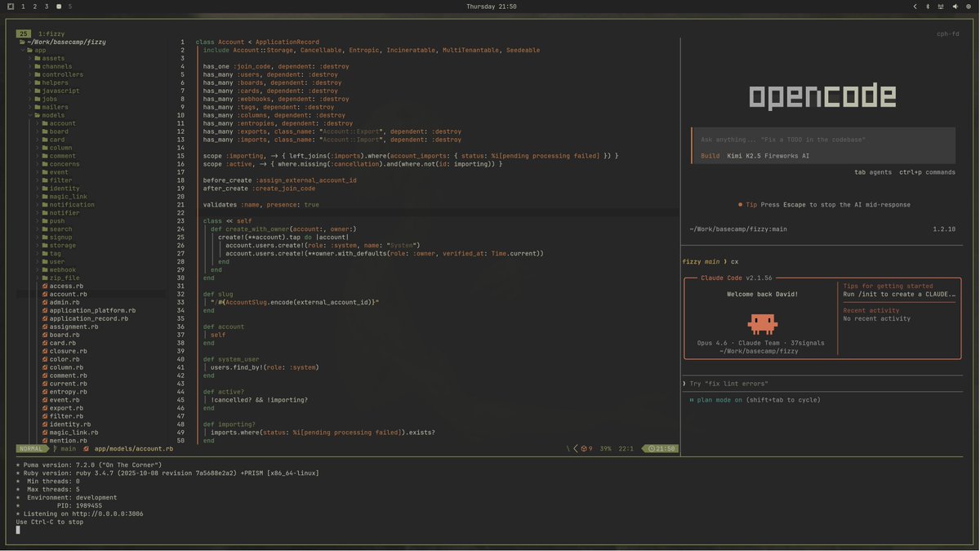Open the volume tray icon

(955, 7)
